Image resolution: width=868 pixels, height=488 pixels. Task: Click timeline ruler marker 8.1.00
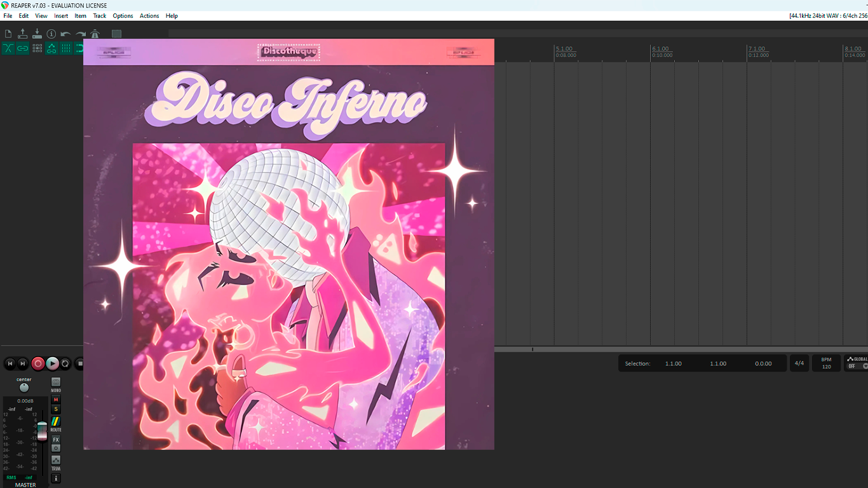pos(853,49)
